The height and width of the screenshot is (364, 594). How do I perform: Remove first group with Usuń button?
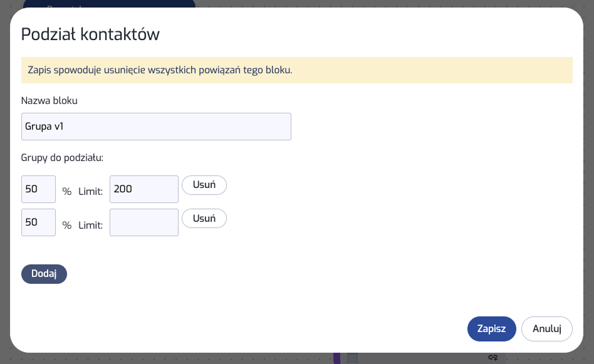pos(204,185)
